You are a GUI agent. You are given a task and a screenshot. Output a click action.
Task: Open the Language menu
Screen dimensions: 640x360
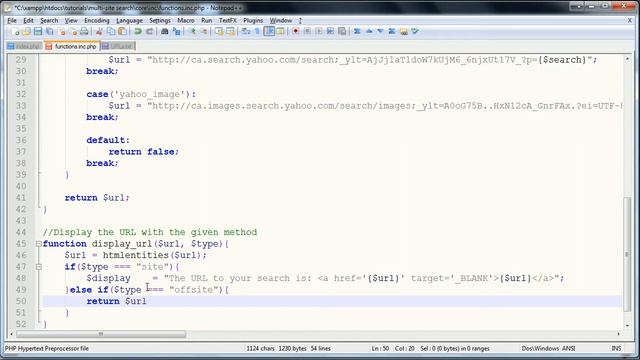tap(129, 20)
